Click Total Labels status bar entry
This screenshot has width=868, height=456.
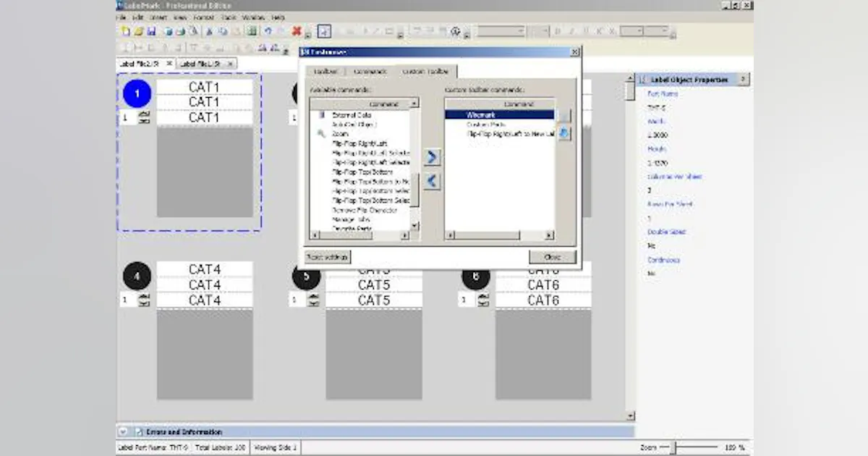click(x=220, y=447)
